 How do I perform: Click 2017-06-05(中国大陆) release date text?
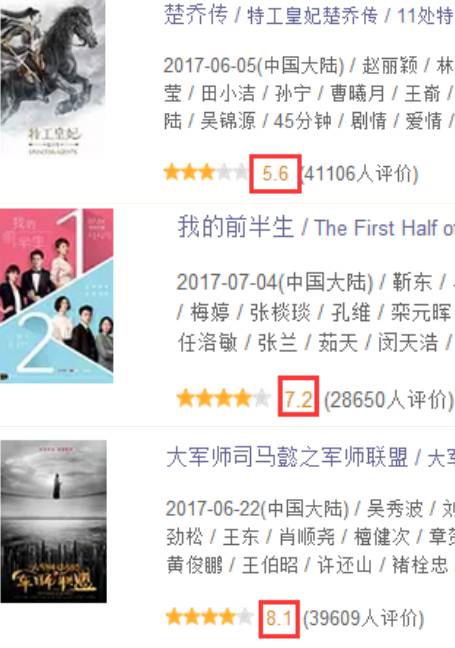[254, 66]
